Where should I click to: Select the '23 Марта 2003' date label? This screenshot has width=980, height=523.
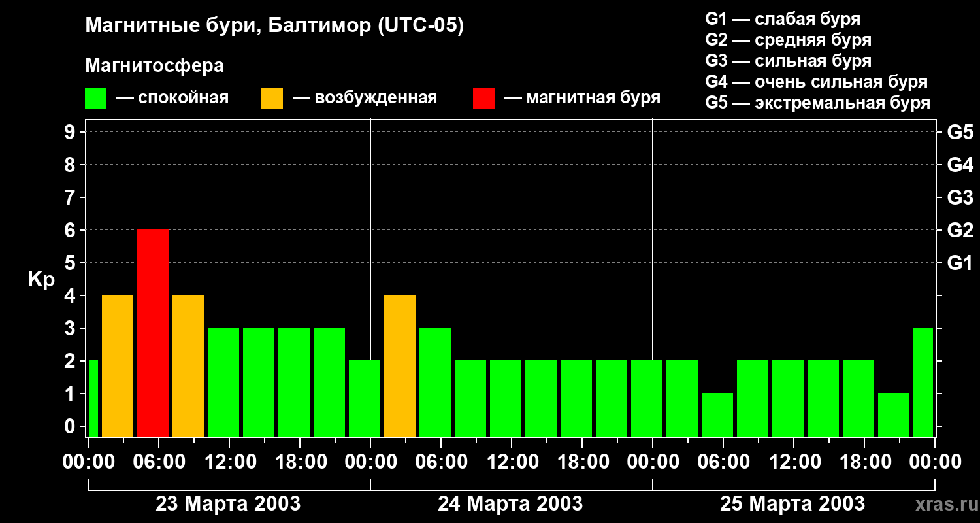click(x=228, y=504)
